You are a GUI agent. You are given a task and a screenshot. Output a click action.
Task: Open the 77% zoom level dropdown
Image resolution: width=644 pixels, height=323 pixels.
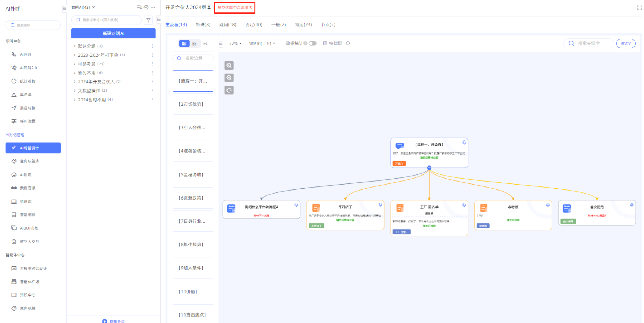coord(235,44)
